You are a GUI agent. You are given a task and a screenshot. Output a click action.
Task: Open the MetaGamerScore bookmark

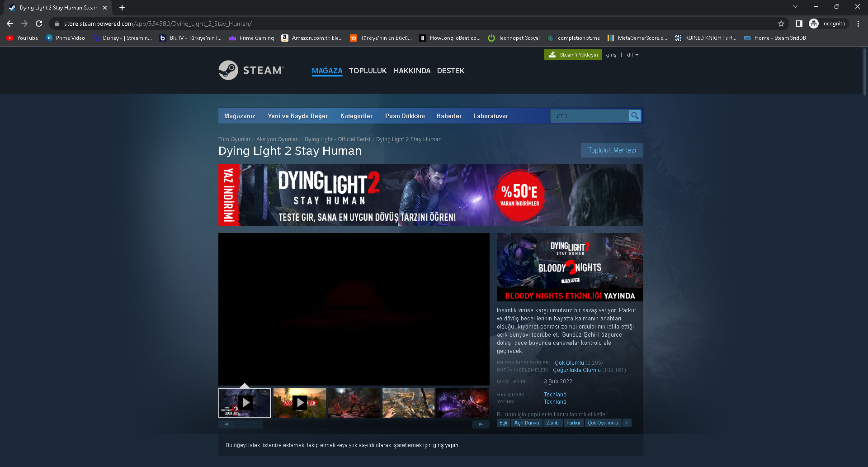637,38
